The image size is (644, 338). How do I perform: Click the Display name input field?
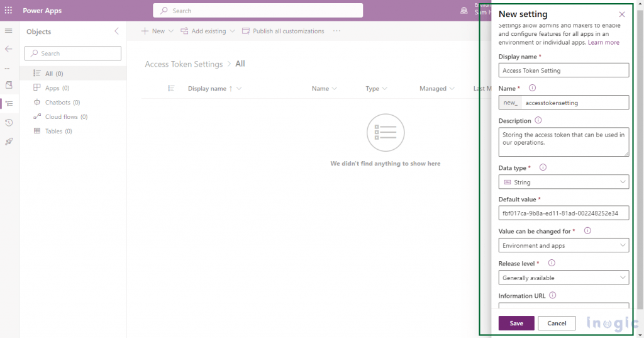563,70
